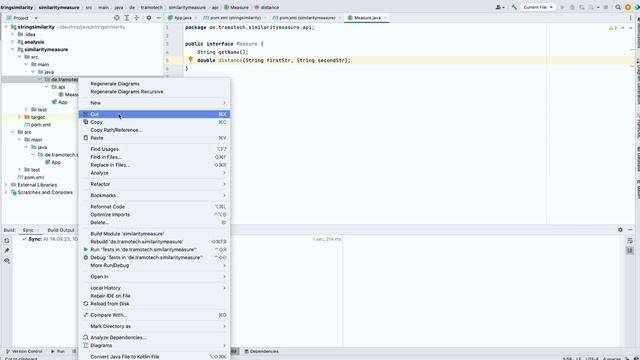Open Dependencies tool window button
Screen dimensions: 640x360
(261, 351)
